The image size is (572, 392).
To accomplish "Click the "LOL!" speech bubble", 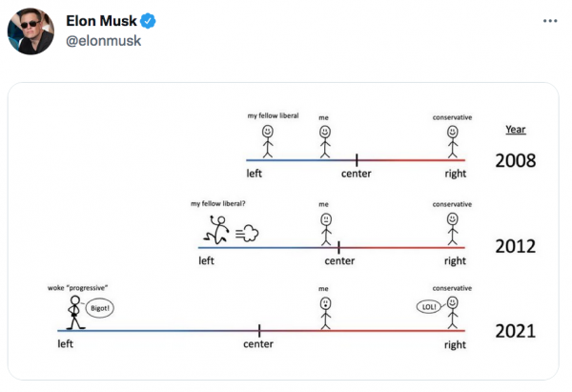I will (x=429, y=307).
